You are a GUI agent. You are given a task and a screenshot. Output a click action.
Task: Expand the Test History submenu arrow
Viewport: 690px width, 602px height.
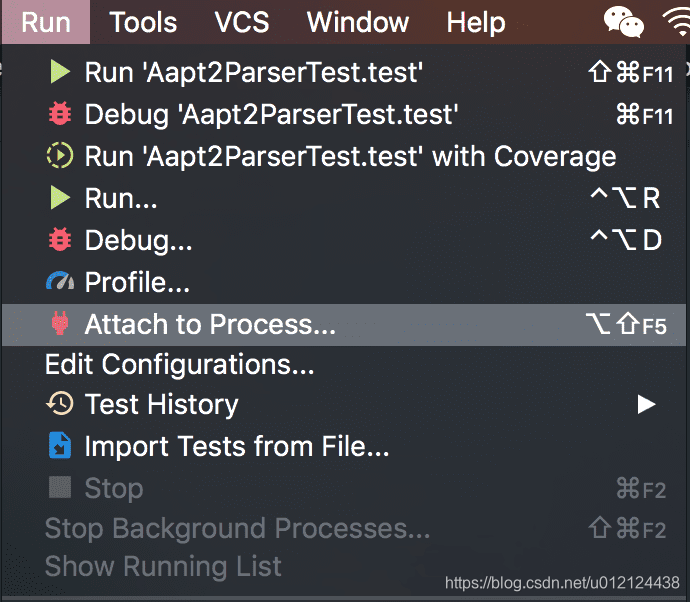click(646, 405)
